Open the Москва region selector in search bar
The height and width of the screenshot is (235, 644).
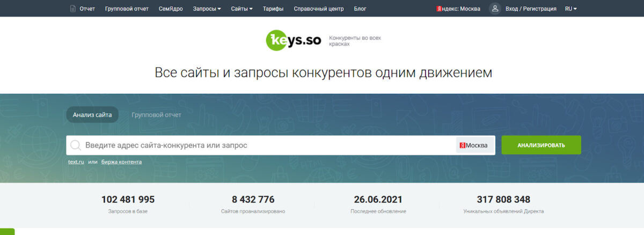coord(475,145)
